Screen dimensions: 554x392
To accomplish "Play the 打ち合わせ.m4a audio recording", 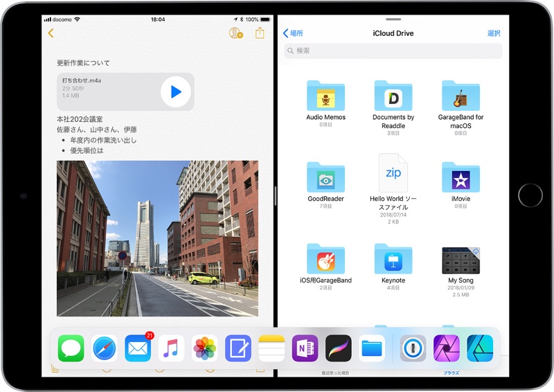I will [176, 91].
